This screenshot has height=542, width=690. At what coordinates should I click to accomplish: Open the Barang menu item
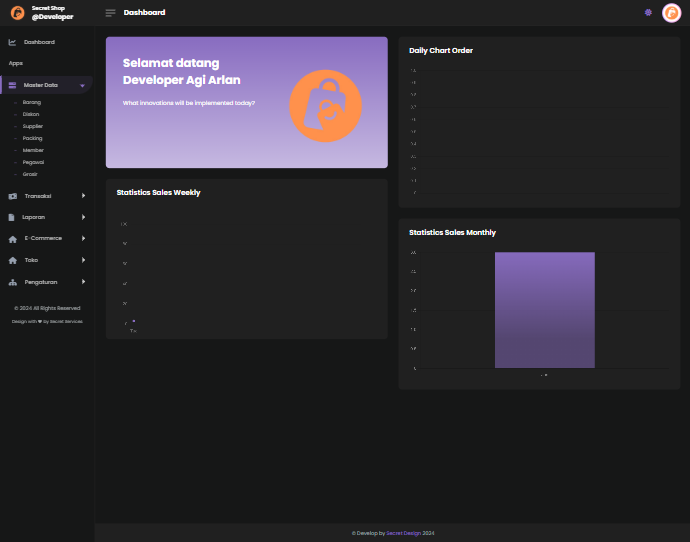(32, 102)
